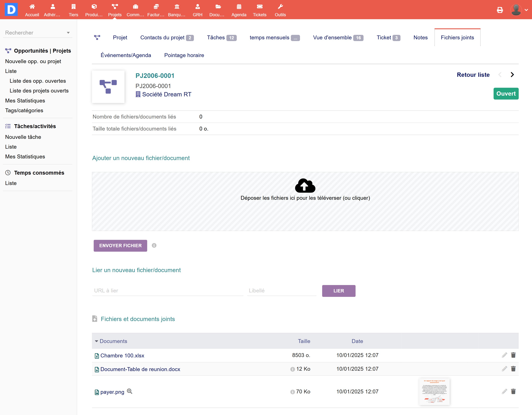This screenshot has height=415, width=532.
Task: Open Société Dream RT link
Action: (x=167, y=94)
